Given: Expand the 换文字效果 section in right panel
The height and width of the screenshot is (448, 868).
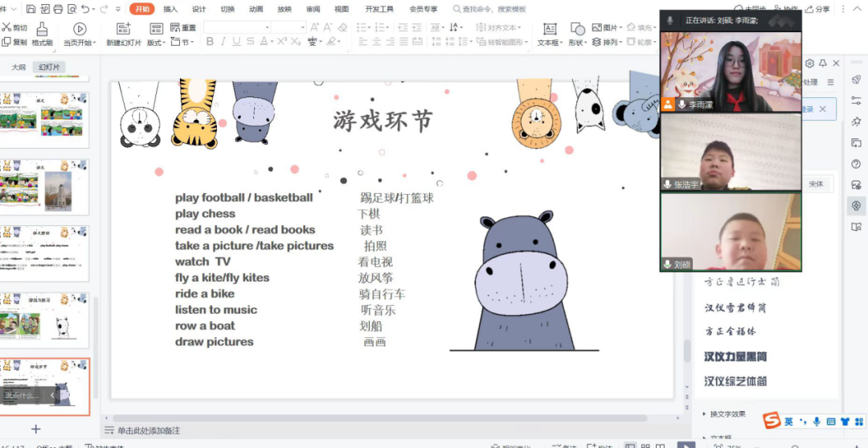Looking at the screenshot, I should point(727,413).
